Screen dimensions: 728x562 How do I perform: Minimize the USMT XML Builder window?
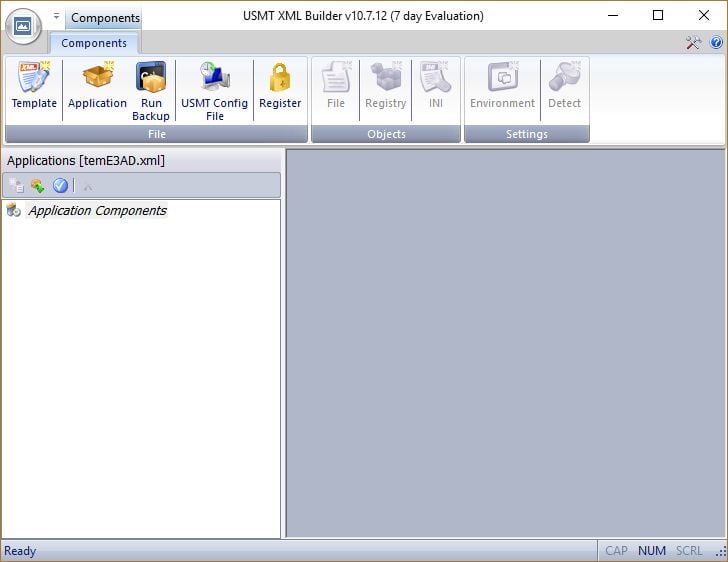(x=613, y=15)
